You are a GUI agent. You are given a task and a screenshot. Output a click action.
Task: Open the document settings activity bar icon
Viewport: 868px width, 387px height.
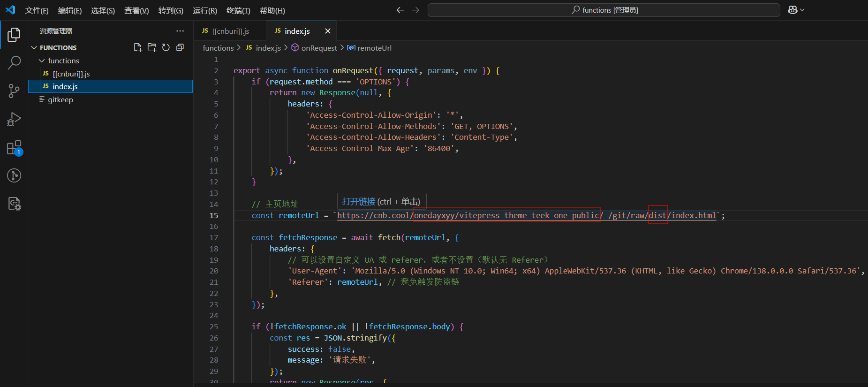14,204
